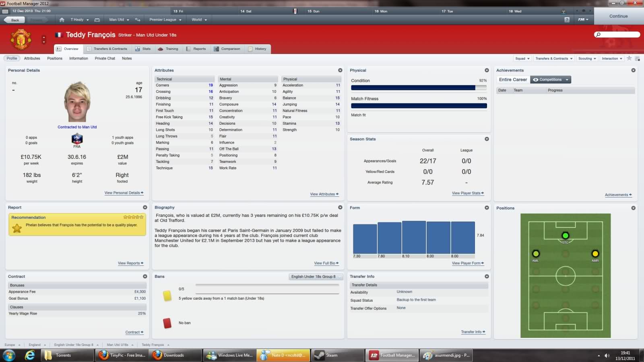
Task: Toggle the Entire Career achievements filter
Action: (x=513, y=80)
